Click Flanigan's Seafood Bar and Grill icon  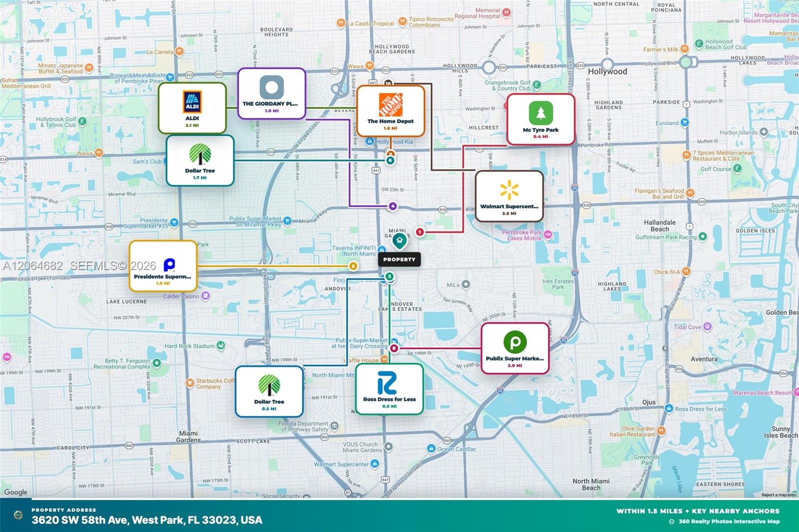pyautogui.click(x=690, y=193)
